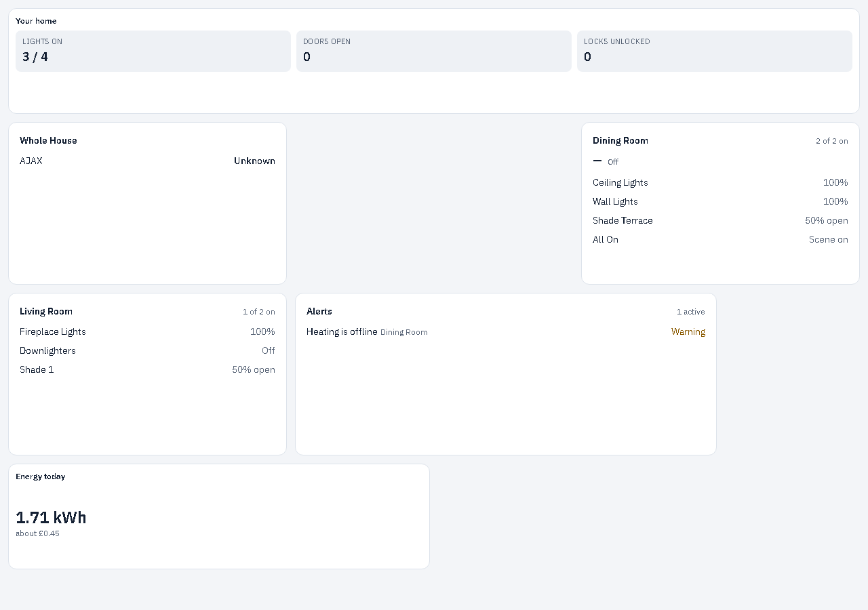
Task: Open the Living Room card heading
Action: [46, 311]
